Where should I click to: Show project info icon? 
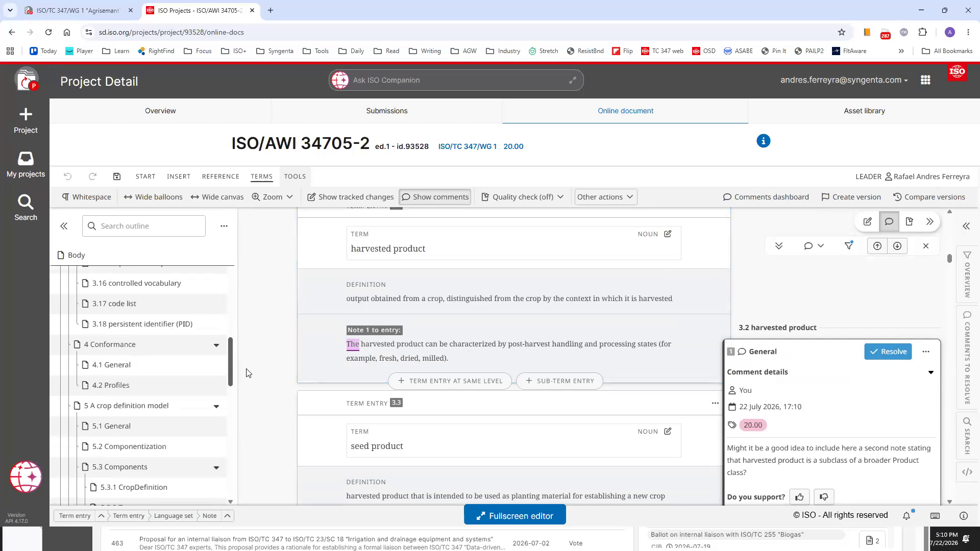click(x=763, y=141)
